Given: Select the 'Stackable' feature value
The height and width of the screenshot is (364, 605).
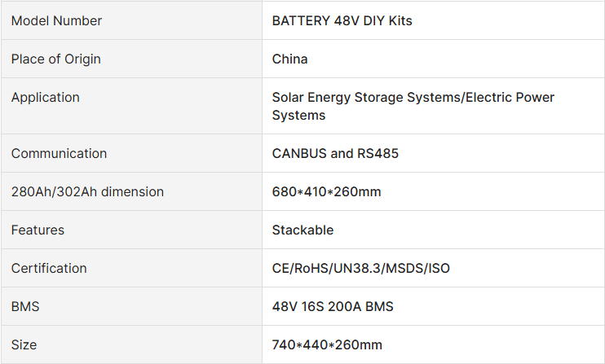Looking at the screenshot, I should [302, 230].
